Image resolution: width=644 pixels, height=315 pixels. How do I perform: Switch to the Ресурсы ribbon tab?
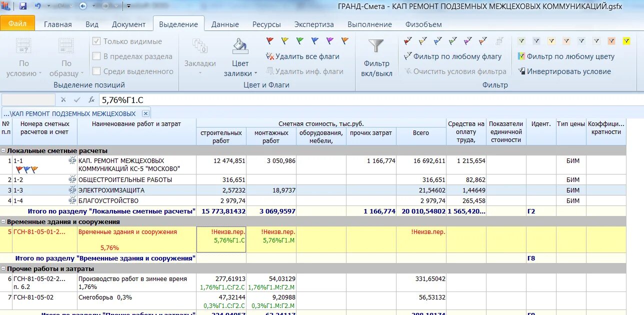pos(266,24)
